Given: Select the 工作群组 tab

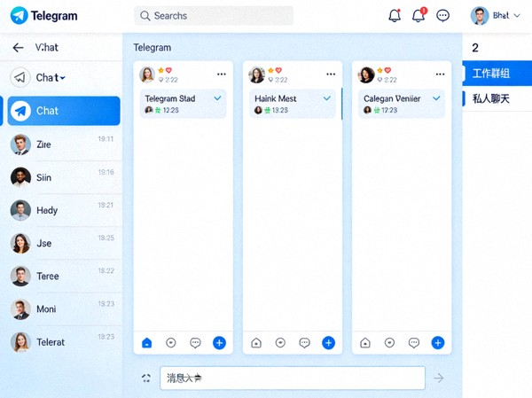Looking at the screenshot, I should coord(497,74).
